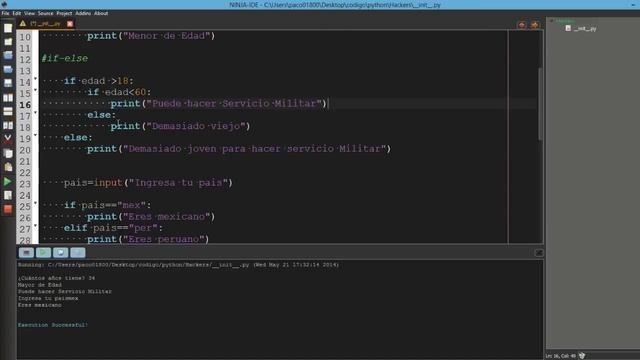Screen dimensions: 640x360
Task: Click the "Running:" path line in output
Action: (178, 265)
